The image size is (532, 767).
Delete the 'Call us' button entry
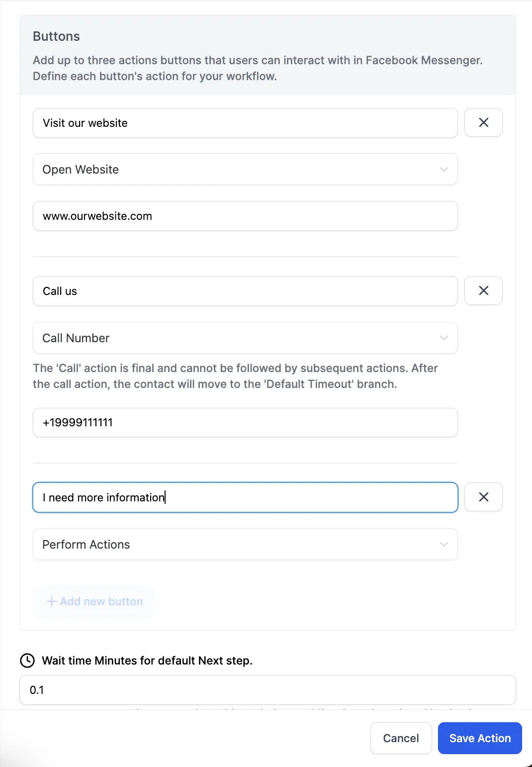point(483,290)
